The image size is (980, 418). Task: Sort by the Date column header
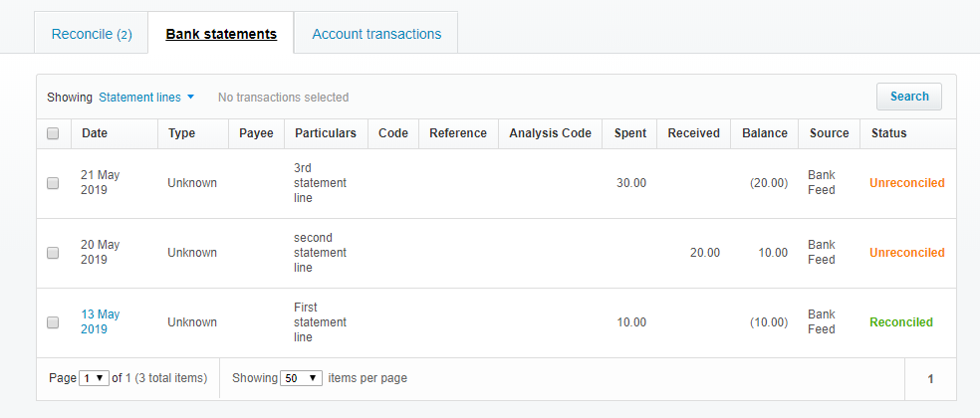click(95, 133)
